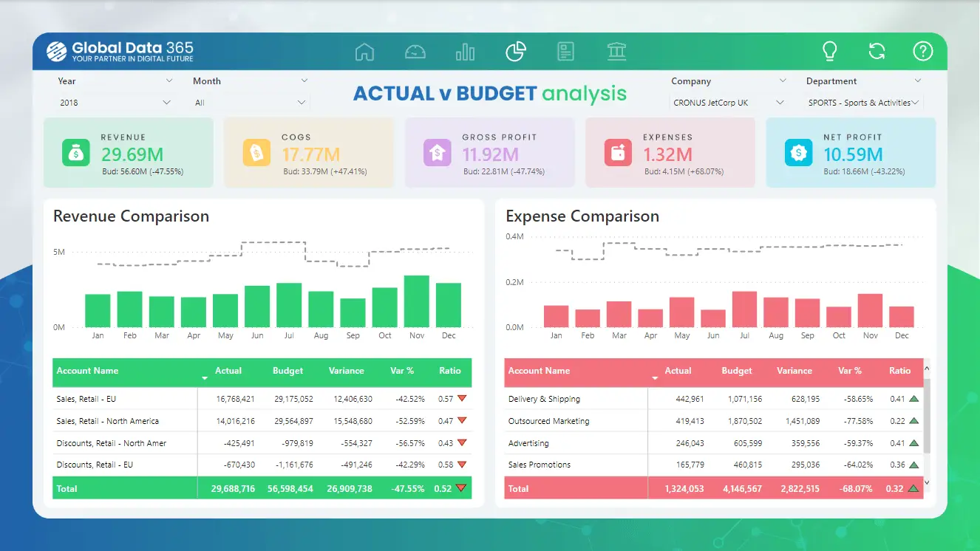This screenshot has height=551, width=980.
Task: Open the speedometer dashboard icon
Action: tap(415, 52)
